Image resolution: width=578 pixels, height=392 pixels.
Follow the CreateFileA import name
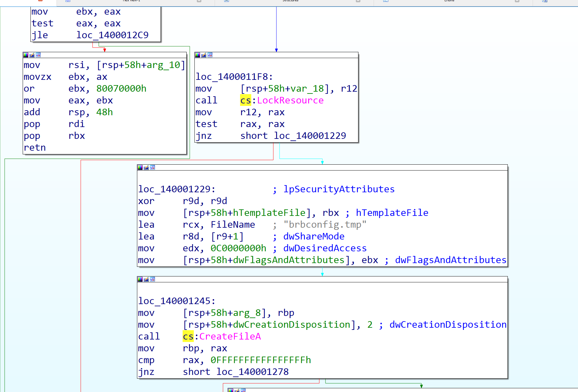click(x=230, y=336)
